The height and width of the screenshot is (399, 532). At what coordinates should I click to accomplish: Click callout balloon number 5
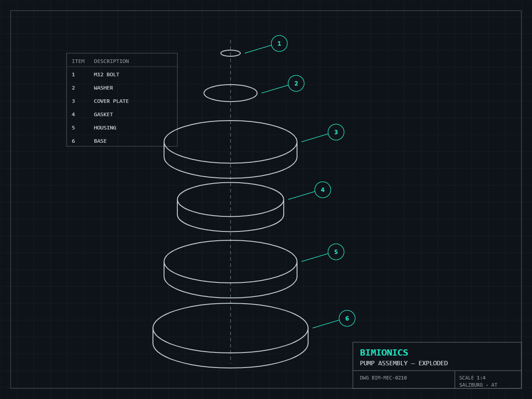336,252
